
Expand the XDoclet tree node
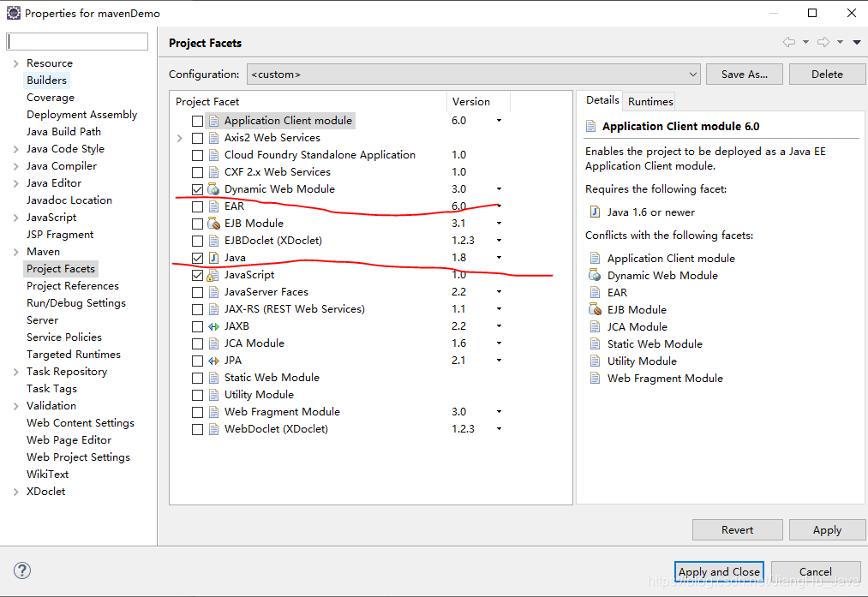[x=16, y=492]
